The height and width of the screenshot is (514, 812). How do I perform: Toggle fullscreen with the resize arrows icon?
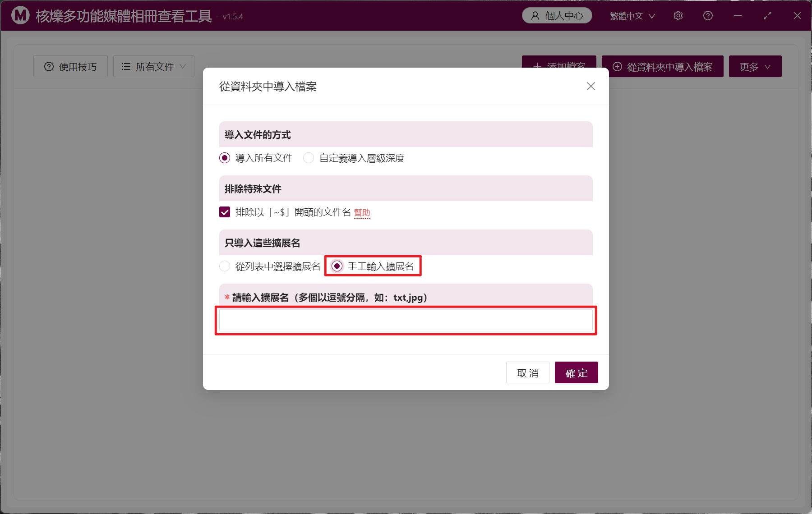(767, 16)
